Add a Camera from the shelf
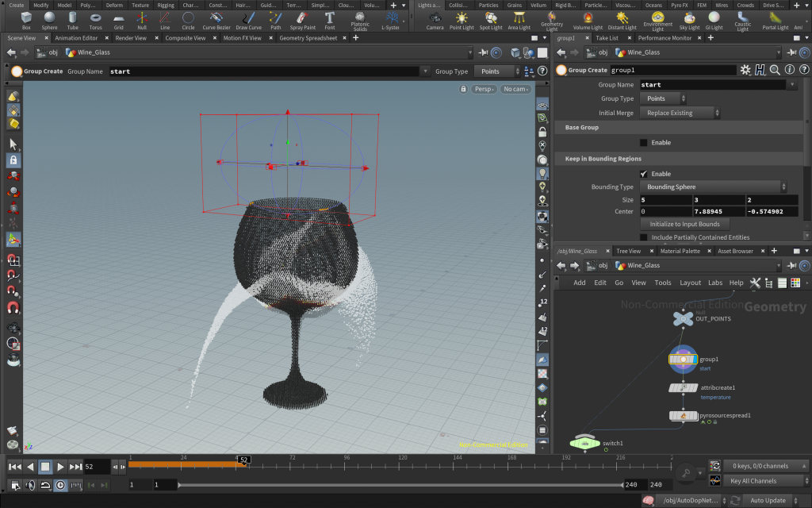The height and width of the screenshot is (508, 812). [435, 21]
